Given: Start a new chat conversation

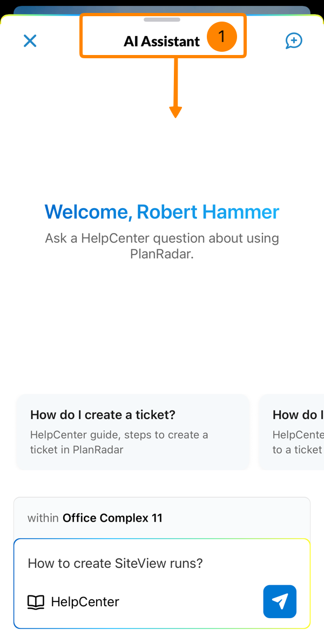Looking at the screenshot, I should [294, 41].
